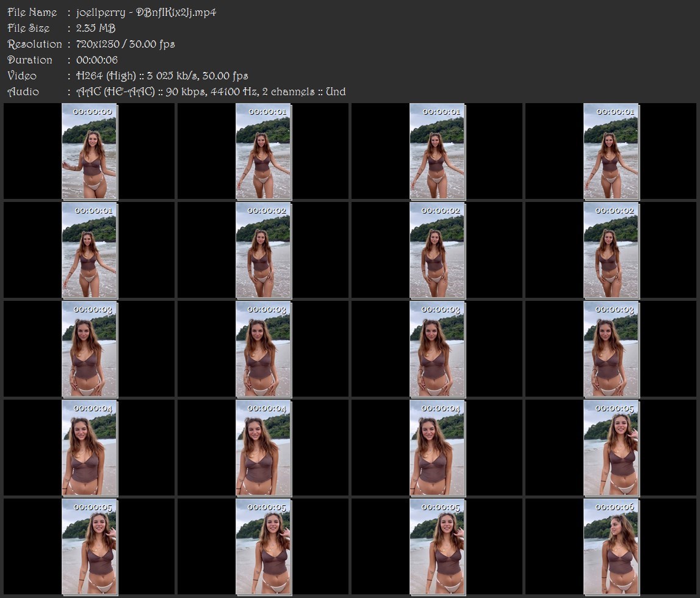Click the 'Resolution' label
Screen dimensions: 700x598
pyautogui.click(x=35, y=44)
